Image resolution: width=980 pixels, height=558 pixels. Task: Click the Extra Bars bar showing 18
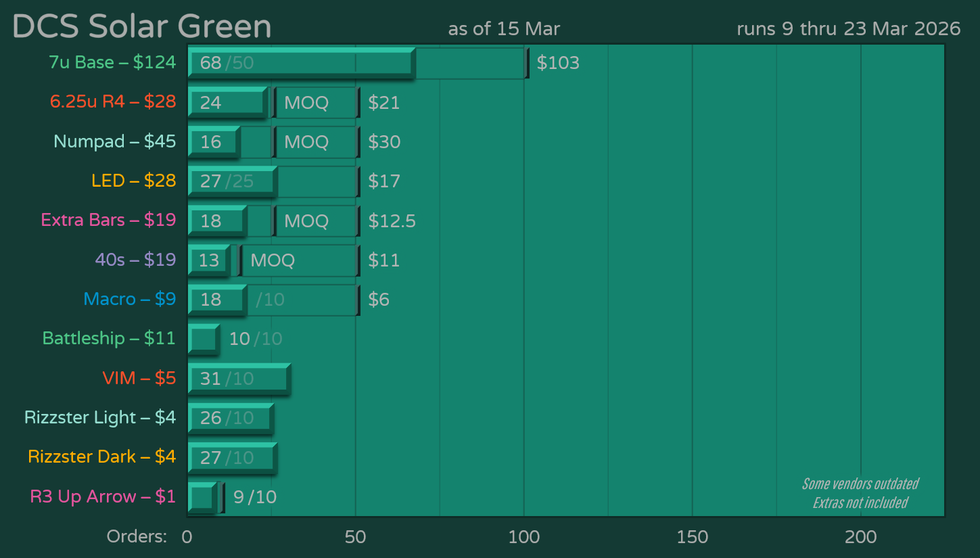pos(218,221)
